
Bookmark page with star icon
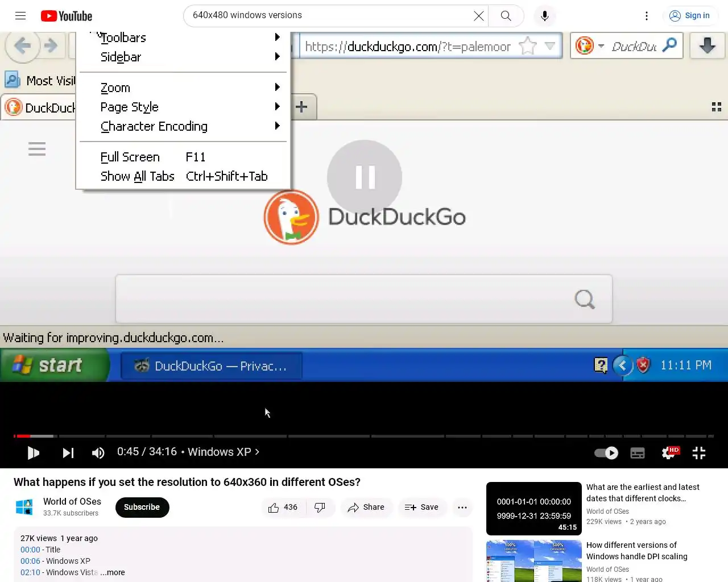(528, 46)
